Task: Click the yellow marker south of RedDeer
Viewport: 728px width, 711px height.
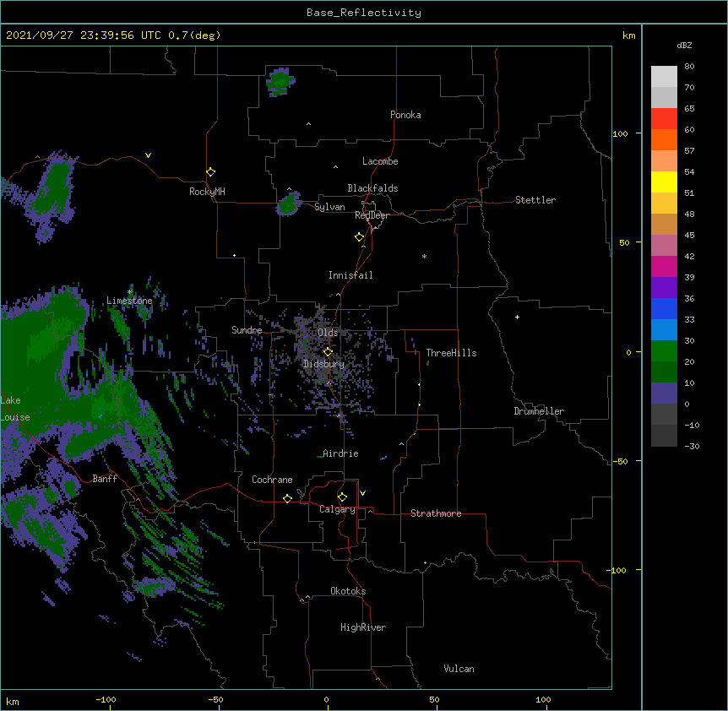Action: [x=360, y=237]
